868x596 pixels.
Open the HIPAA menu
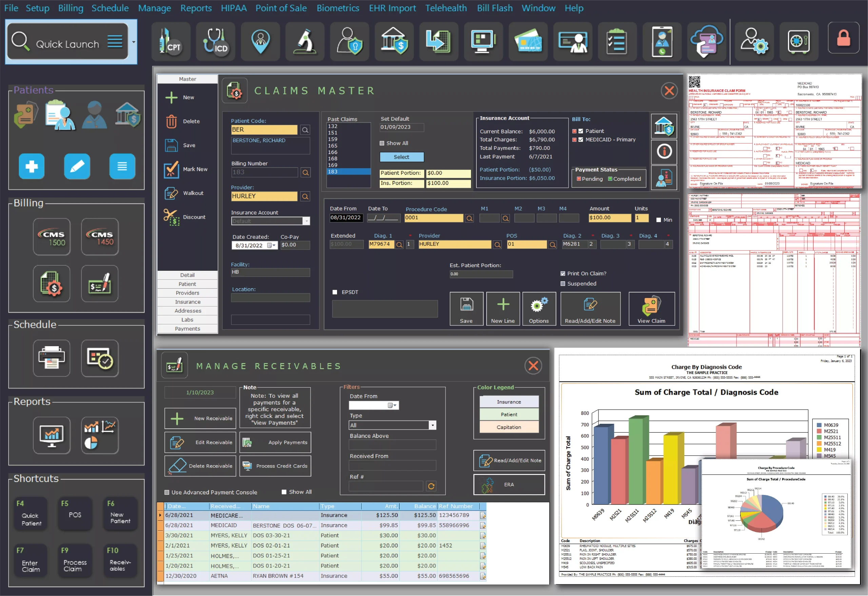[233, 8]
